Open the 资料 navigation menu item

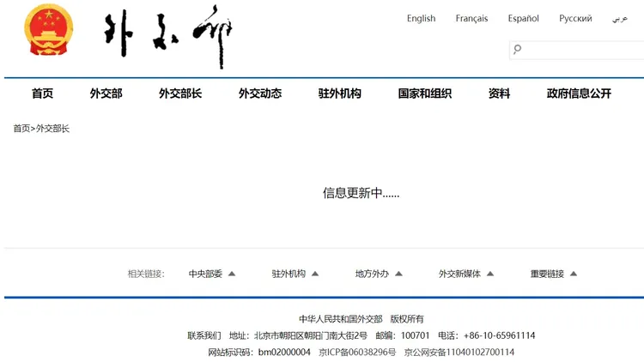click(499, 94)
